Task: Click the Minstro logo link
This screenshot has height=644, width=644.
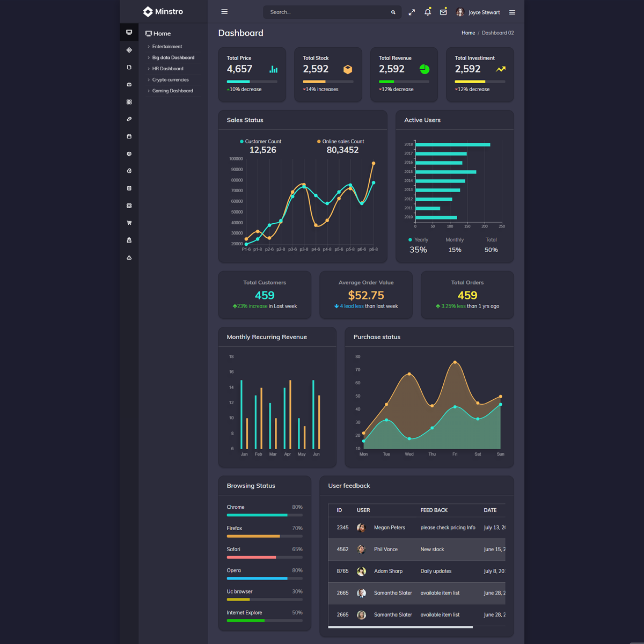Action: click(x=163, y=12)
